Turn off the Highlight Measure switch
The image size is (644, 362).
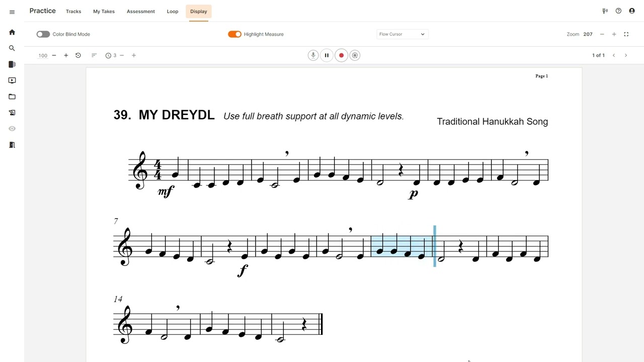point(234,34)
